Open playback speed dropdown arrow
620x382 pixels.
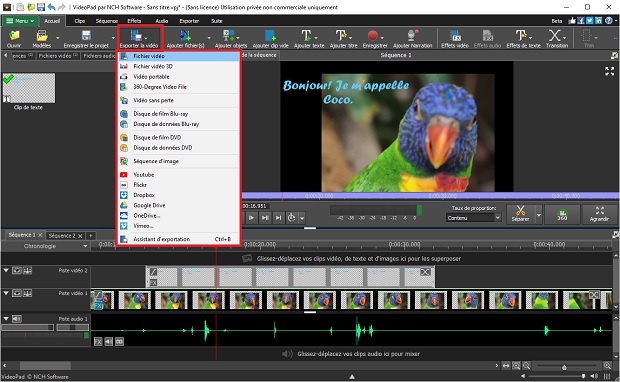point(302,217)
